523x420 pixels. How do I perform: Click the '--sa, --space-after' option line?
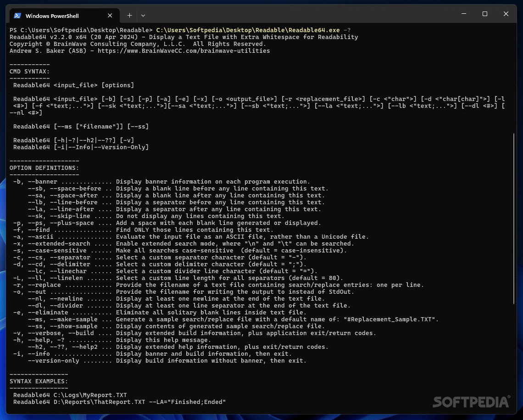tap(176, 196)
